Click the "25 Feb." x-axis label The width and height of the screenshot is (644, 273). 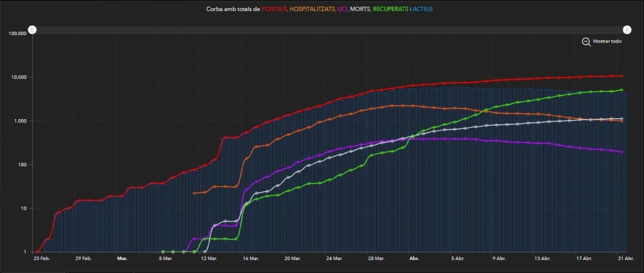tap(44, 258)
